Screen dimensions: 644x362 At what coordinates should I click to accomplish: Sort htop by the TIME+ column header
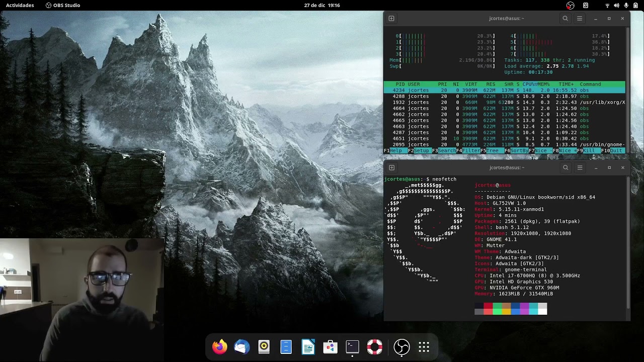click(x=566, y=84)
